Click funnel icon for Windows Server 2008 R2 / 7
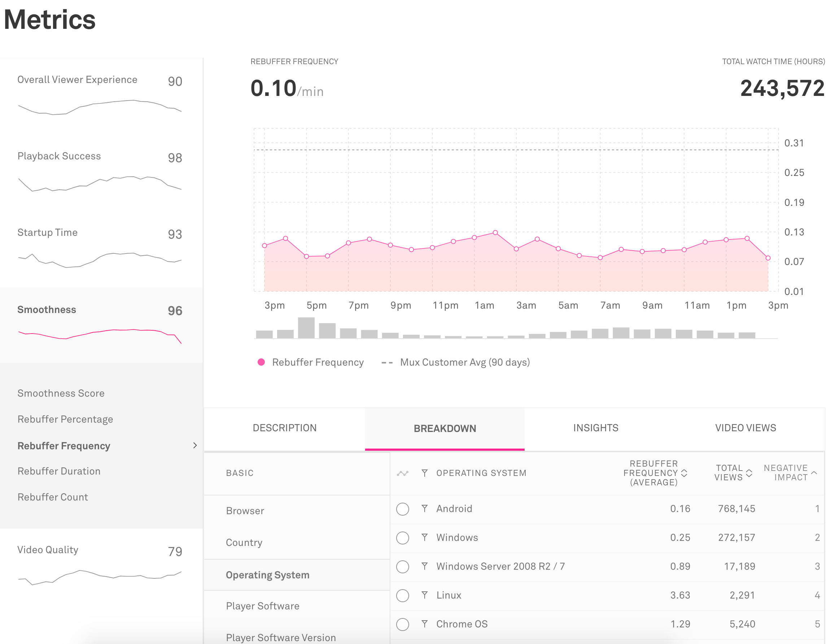The width and height of the screenshot is (832, 644). pos(424,566)
